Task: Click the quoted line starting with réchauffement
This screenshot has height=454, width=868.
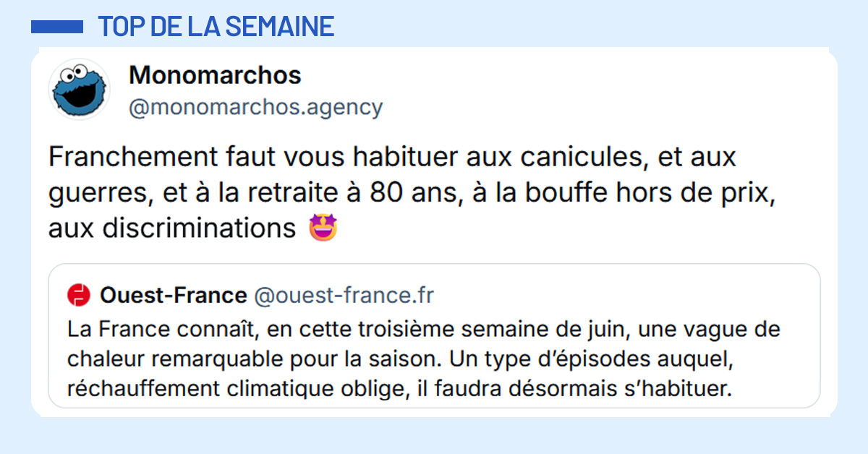Action: (x=400, y=389)
